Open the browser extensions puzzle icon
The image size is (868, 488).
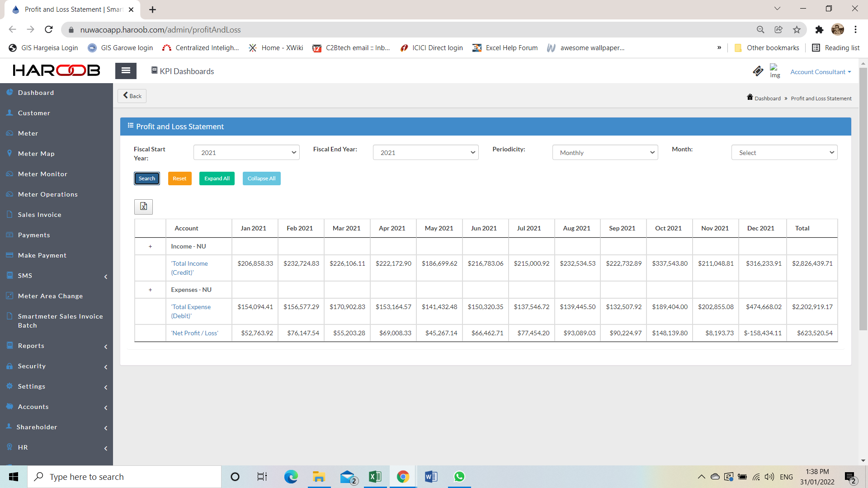click(x=819, y=29)
